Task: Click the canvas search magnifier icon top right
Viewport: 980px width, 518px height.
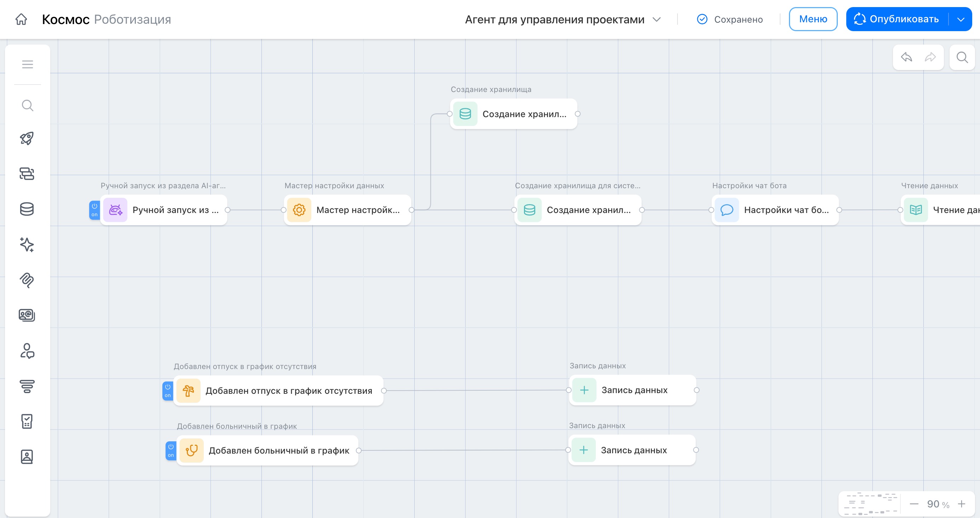Action: click(x=962, y=57)
